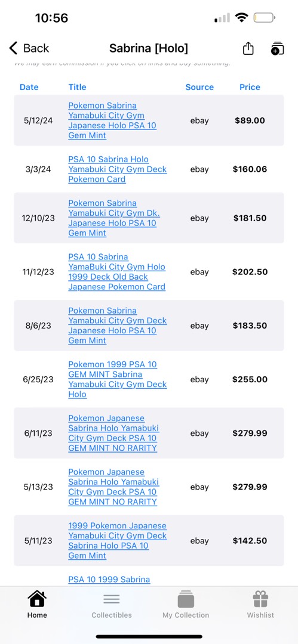Image resolution: width=298 pixels, height=644 pixels.
Task: Tap the add-to-collection icon
Action: pyautogui.click(x=277, y=48)
